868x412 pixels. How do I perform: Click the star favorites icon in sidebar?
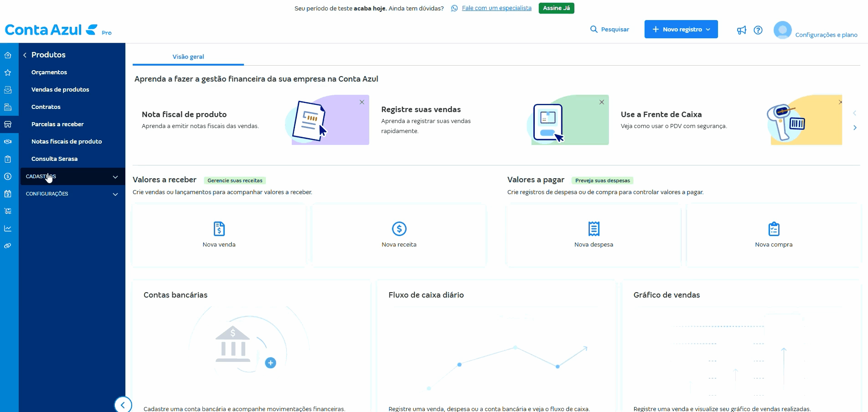[x=8, y=72]
